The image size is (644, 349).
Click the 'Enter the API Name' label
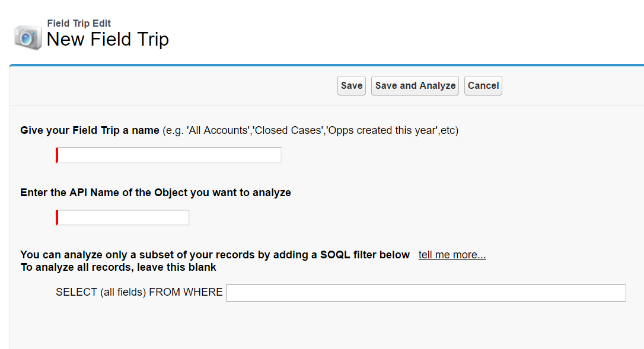(x=155, y=193)
